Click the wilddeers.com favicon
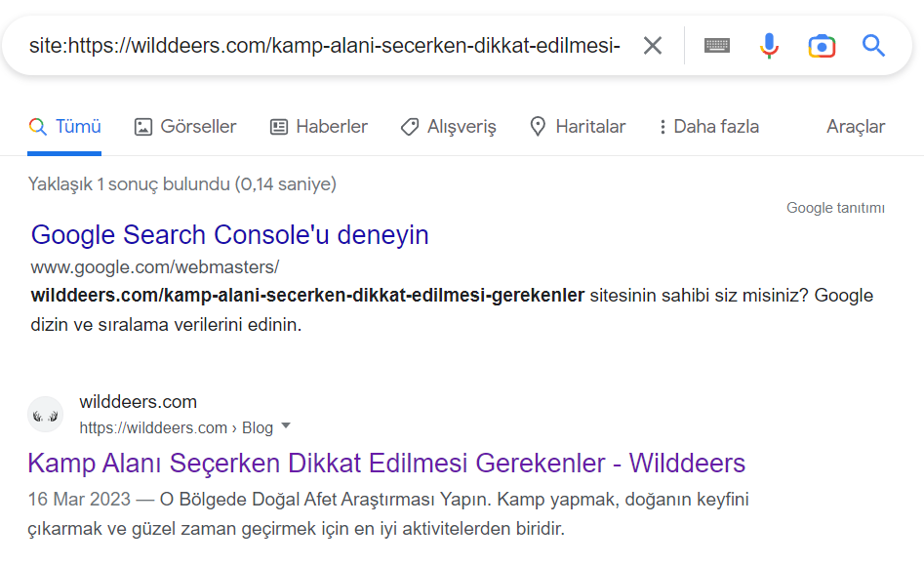Viewport: 924px width, 566px height. [46, 415]
